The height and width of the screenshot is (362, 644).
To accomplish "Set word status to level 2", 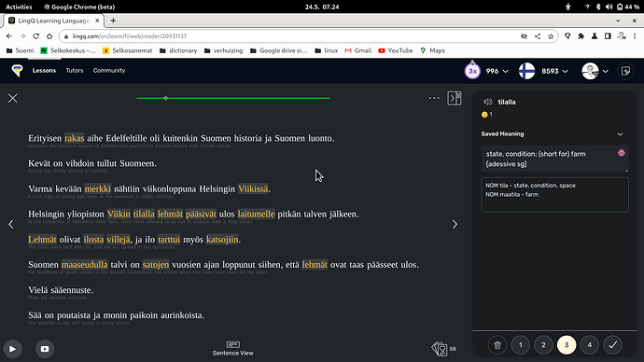I will tap(543, 345).
